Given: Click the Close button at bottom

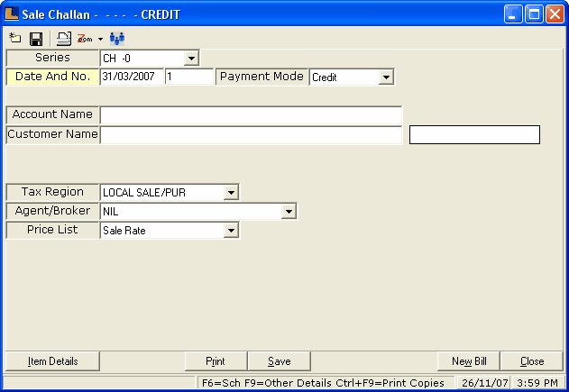Looking at the screenshot, I should click(x=532, y=361).
